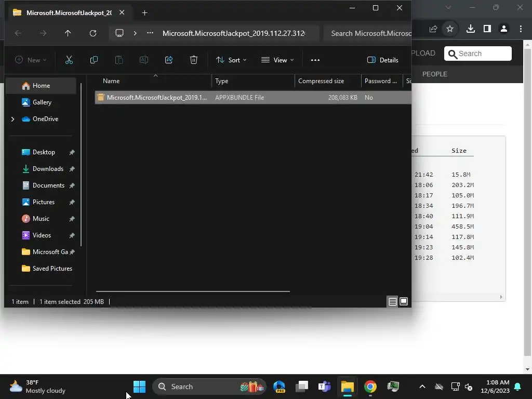Open the View dropdown
Screen dimensions: 532x399
pyautogui.click(x=277, y=60)
